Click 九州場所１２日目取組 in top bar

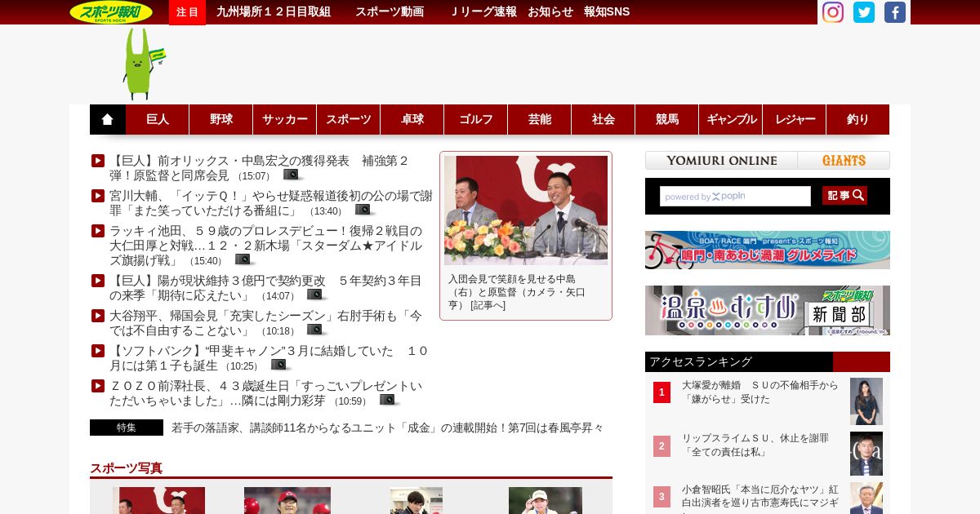click(274, 11)
